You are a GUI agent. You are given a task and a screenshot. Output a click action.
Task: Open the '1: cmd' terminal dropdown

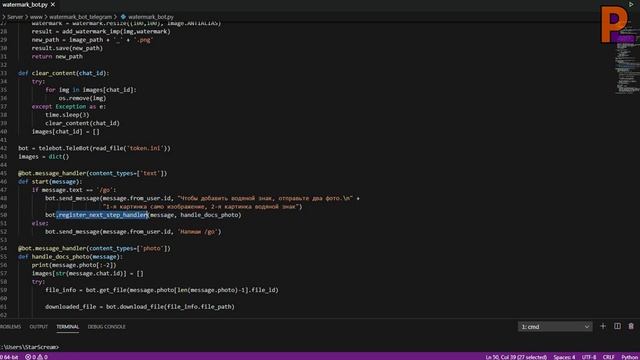coord(555,327)
